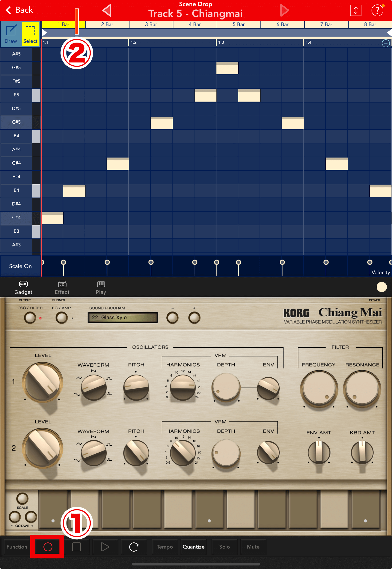Switch to the 2 Bar tab
The width and height of the screenshot is (392, 569).
[x=107, y=24]
